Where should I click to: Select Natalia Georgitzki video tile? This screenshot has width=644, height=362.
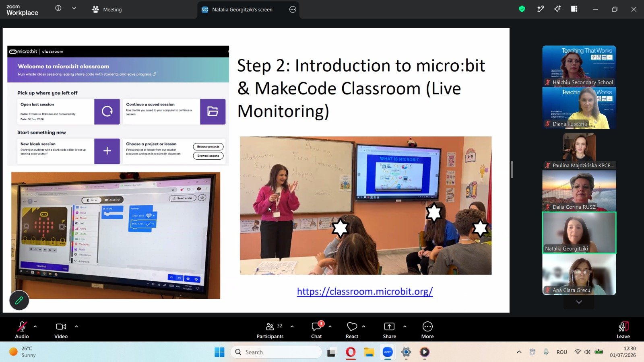(579, 232)
